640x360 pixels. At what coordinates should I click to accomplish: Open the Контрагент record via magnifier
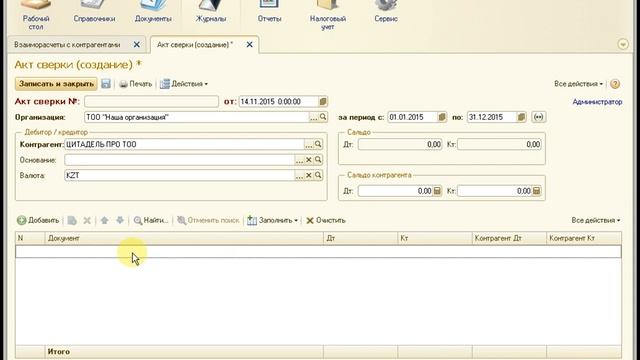coord(318,144)
